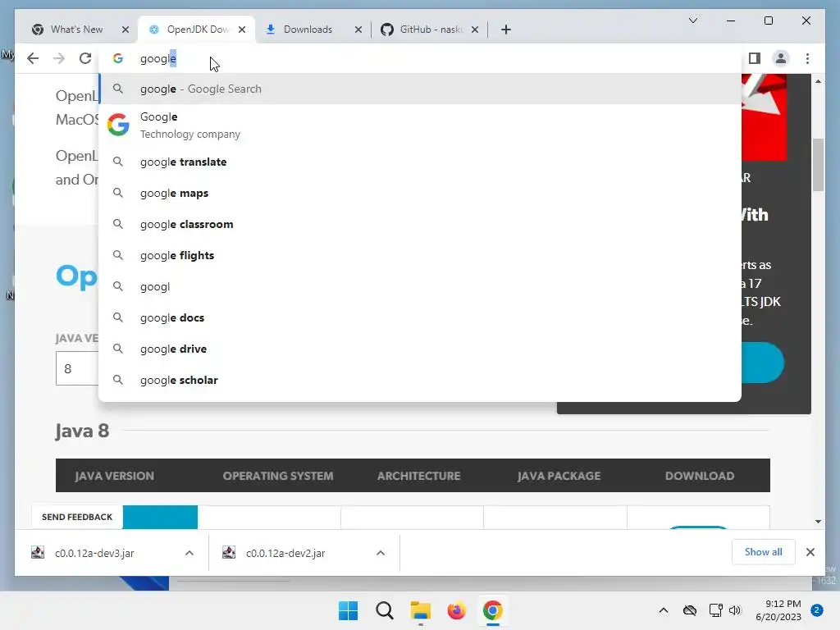Close the GitHub tab
This screenshot has height=630, width=840.
(x=475, y=30)
